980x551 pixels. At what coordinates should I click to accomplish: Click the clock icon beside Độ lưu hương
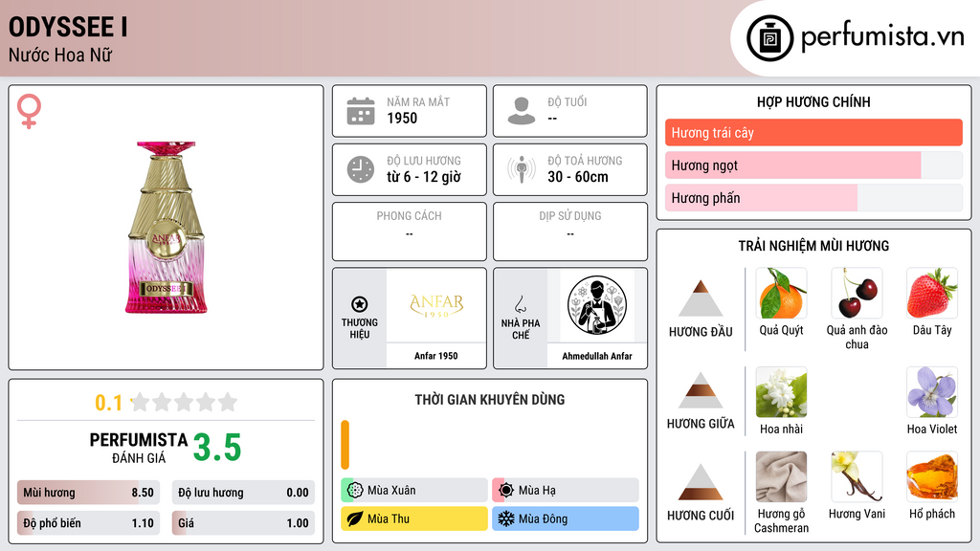tap(361, 169)
